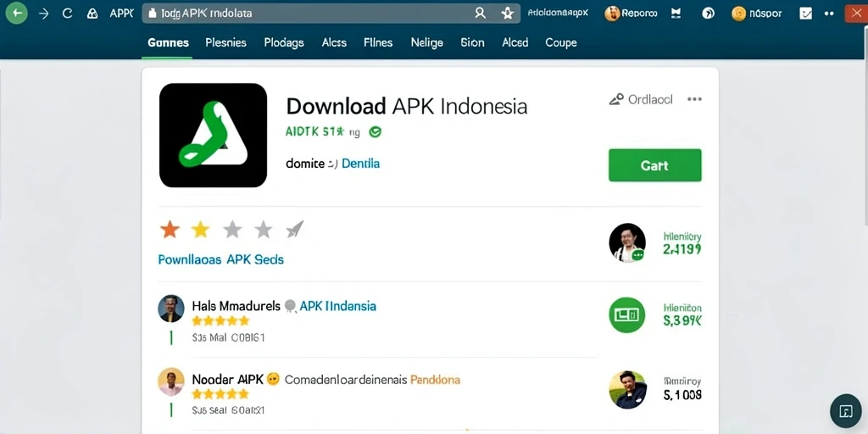This screenshot has width=868, height=434.
Task: Open the Pownllaoas APK Seds link
Action: coord(221,259)
